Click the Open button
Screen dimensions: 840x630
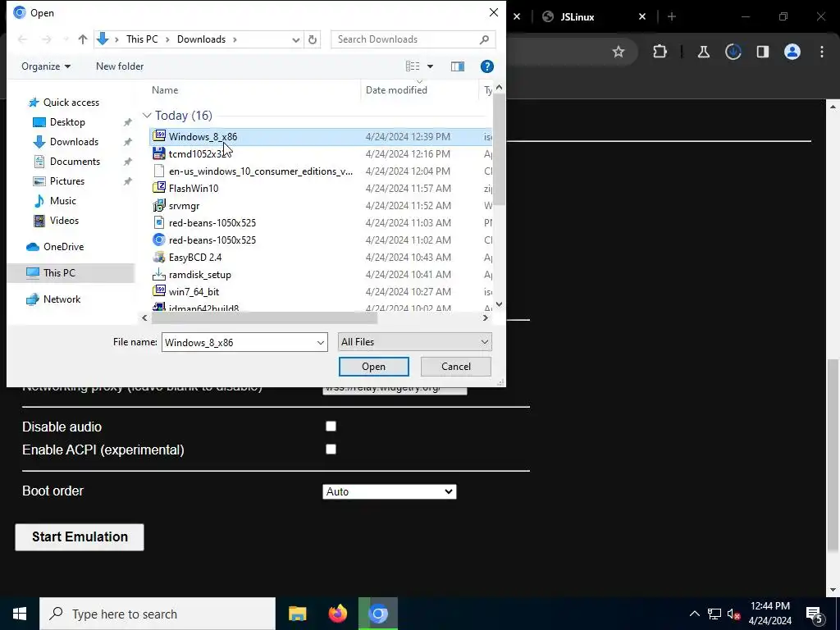[373, 367]
